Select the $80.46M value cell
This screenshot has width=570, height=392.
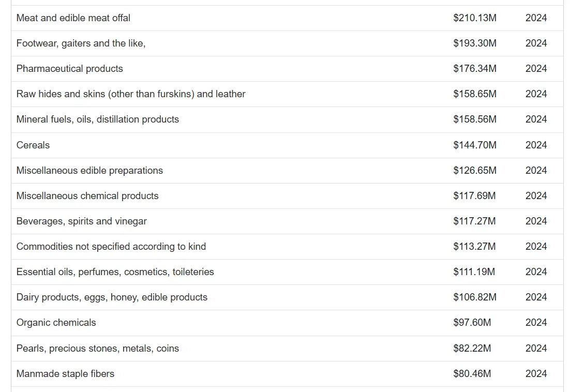point(472,374)
